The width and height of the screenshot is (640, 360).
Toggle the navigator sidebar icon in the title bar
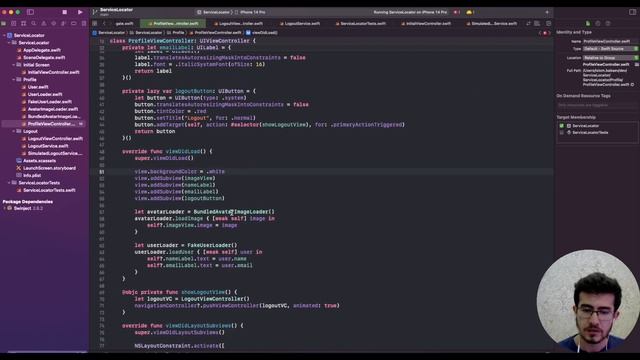tap(30, 12)
